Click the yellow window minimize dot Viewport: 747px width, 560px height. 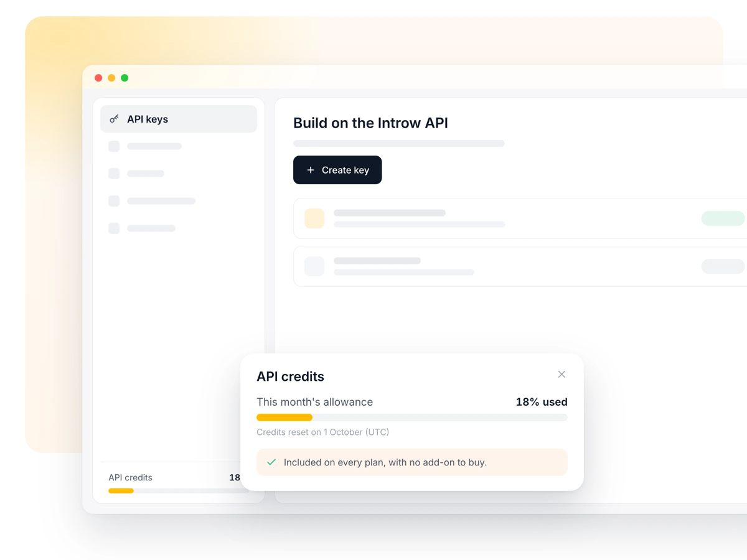111,78
